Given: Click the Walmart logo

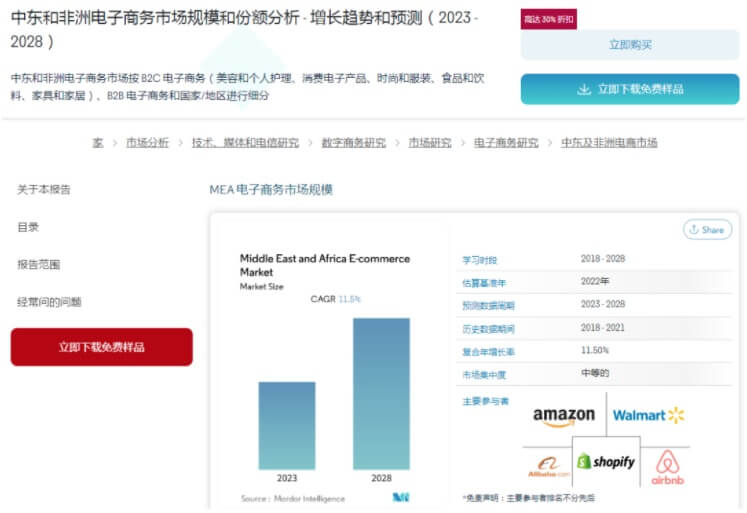Looking at the screenshot, I should click(648, 415).
